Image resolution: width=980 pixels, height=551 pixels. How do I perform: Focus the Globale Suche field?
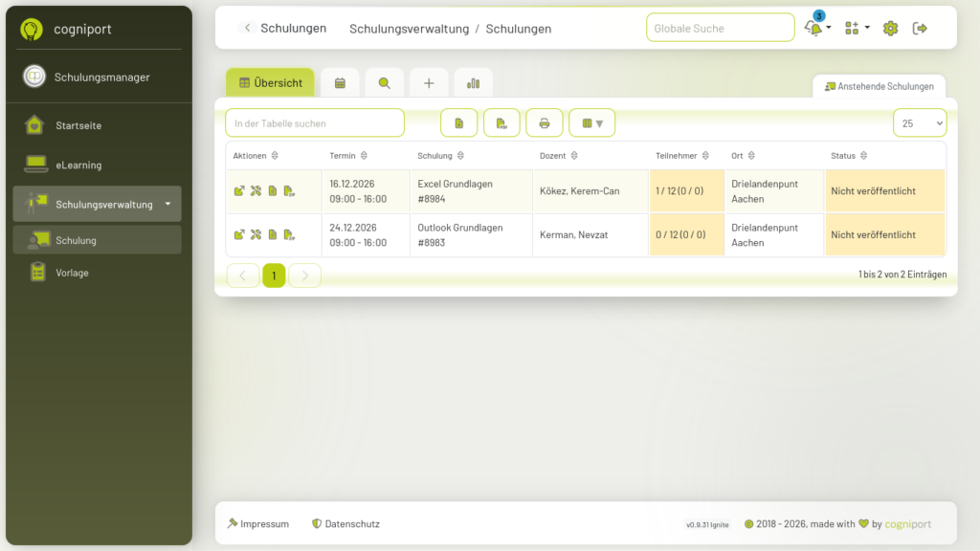point(720,28)
